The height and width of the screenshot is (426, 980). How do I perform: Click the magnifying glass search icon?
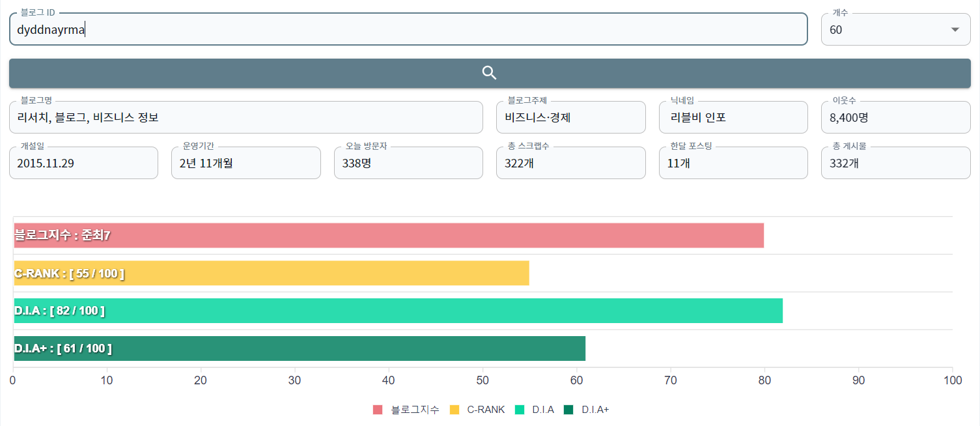click(x=488, y=73)
